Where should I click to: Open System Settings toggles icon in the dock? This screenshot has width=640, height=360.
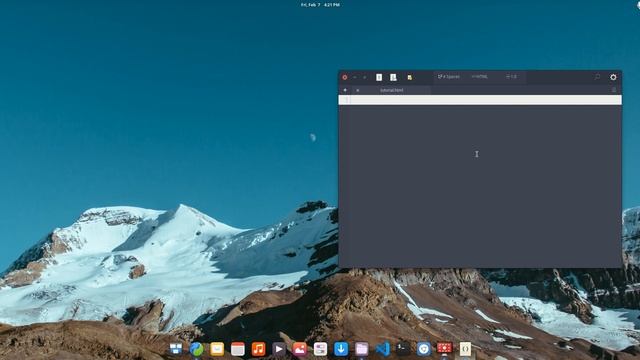(320, 349)
